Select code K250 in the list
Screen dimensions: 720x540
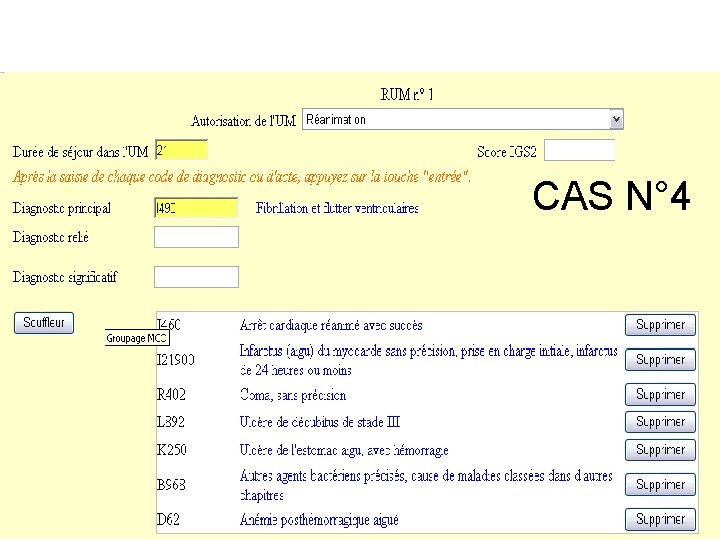(x=171, y=450)
